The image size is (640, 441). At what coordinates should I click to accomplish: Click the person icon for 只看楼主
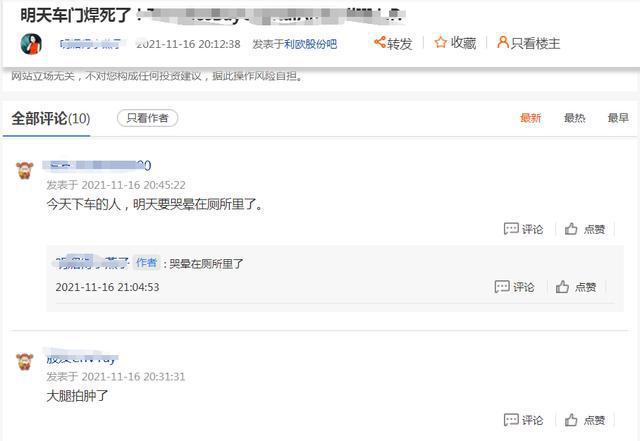point(503,42)
